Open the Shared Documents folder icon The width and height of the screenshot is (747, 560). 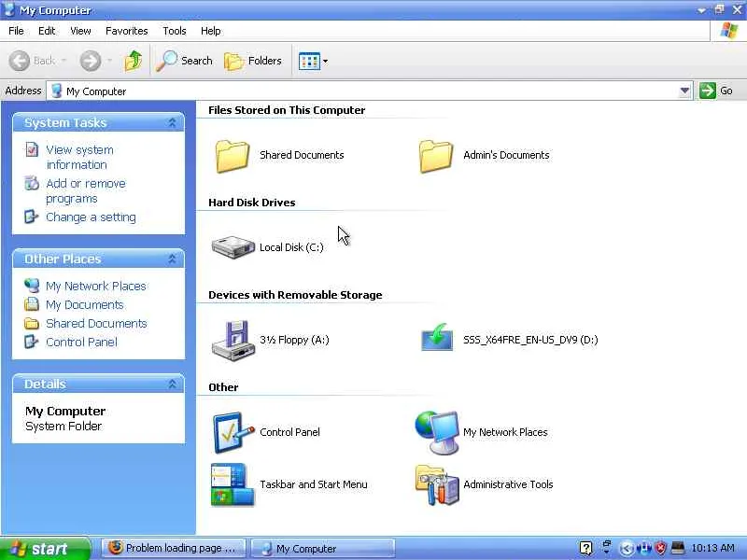(x=232, y=156)
